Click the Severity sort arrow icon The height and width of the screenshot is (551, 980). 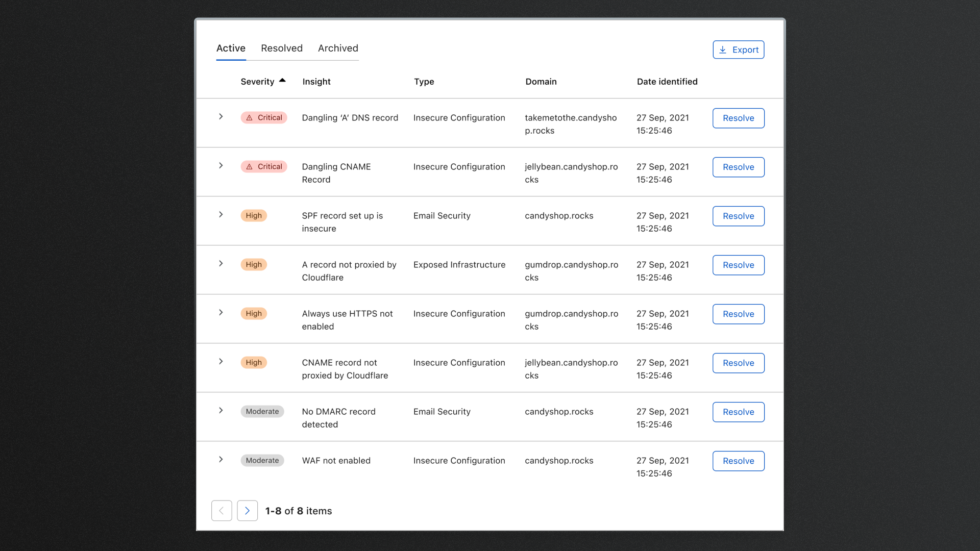coord(282,81)
